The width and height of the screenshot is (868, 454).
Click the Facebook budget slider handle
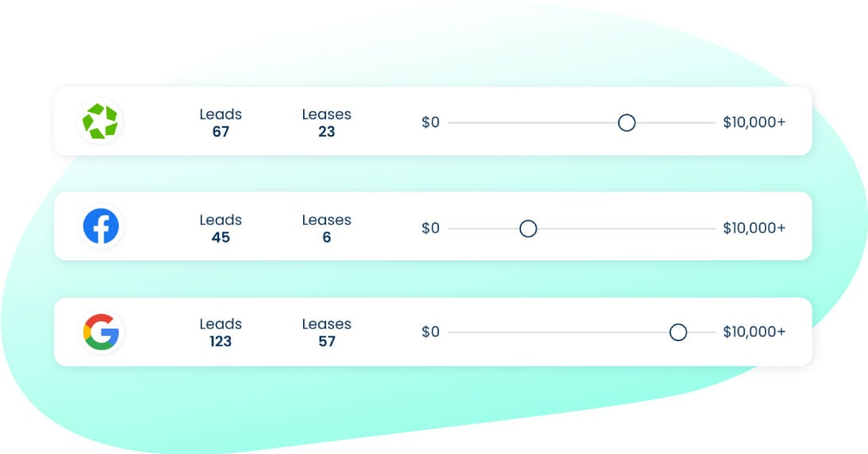point(528,229)
